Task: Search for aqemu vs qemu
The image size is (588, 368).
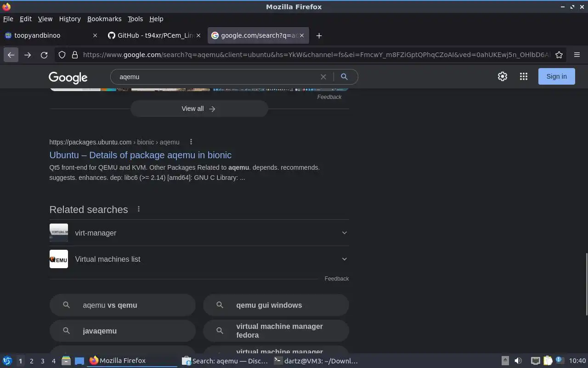Action: [x=123, y=305]
